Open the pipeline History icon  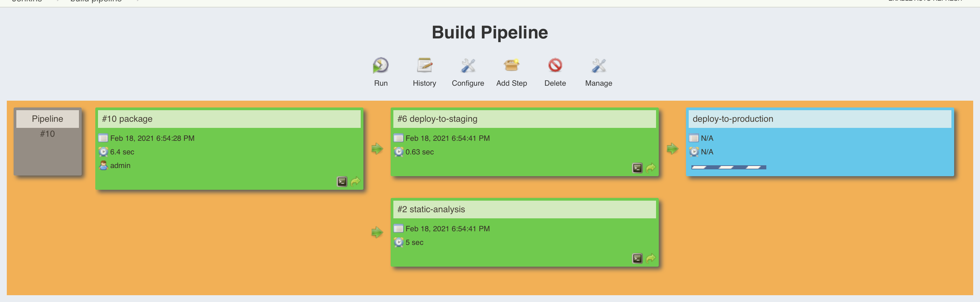coord(424,65)
